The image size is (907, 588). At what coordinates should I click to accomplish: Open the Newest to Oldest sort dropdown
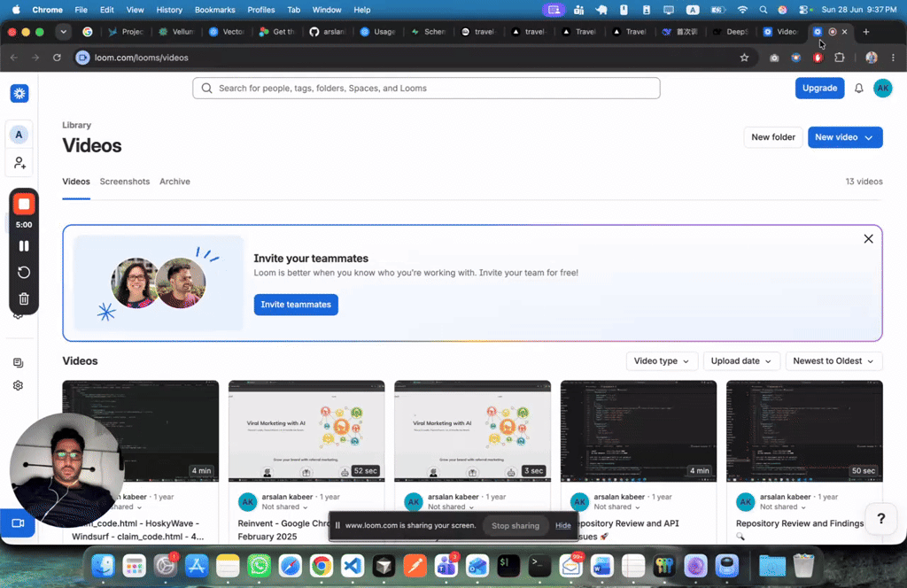coord(833,360)
